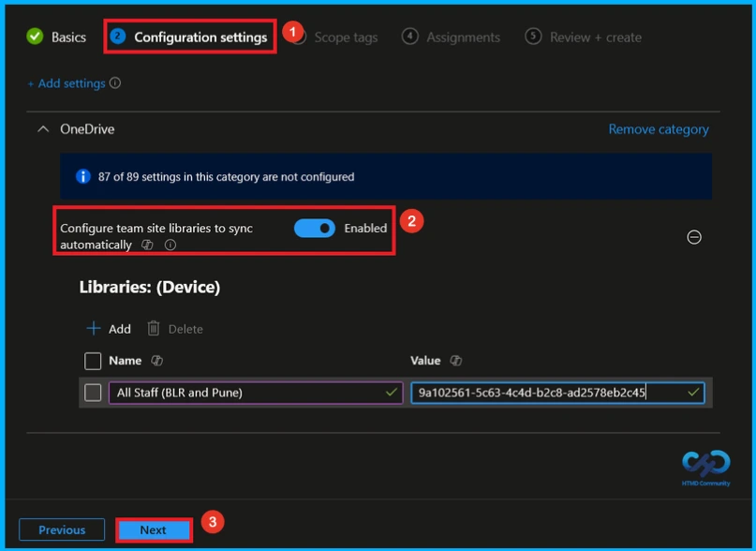The image size is (756, 551).
Task: Click copilot icon next to sync automatically setting
Action: [147, 246]
